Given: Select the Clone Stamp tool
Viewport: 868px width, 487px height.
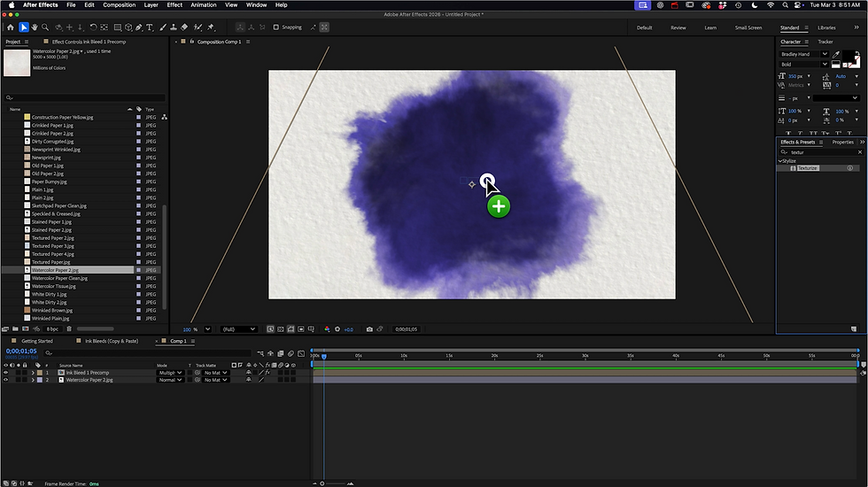Looking at the screenshot, I should pos(174,27).
